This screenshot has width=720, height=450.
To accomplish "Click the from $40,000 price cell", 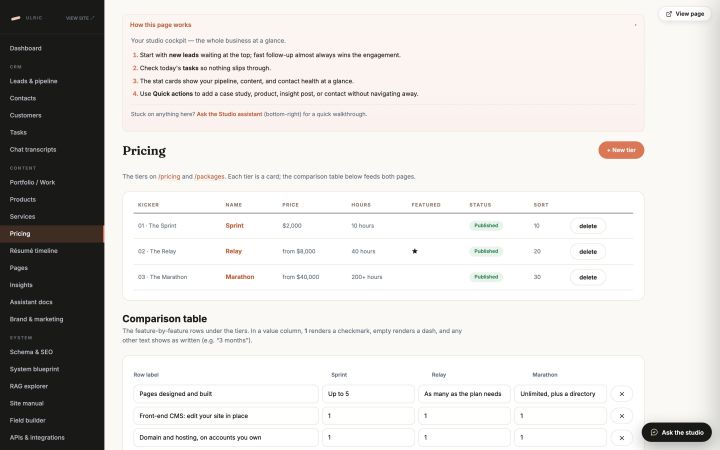I will click(x=301, y=277).
